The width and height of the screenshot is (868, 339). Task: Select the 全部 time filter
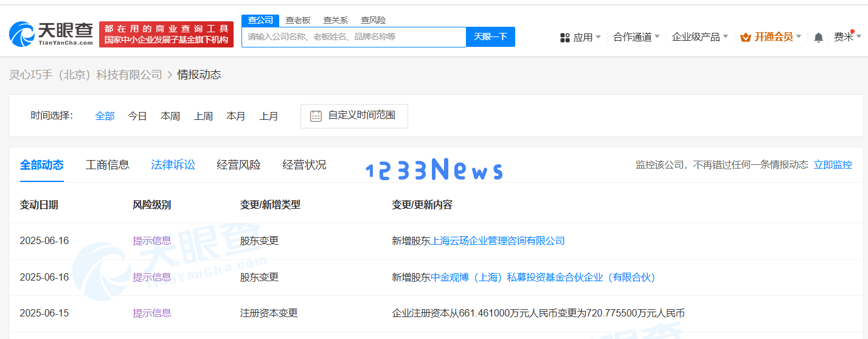[x=105, y=116]
